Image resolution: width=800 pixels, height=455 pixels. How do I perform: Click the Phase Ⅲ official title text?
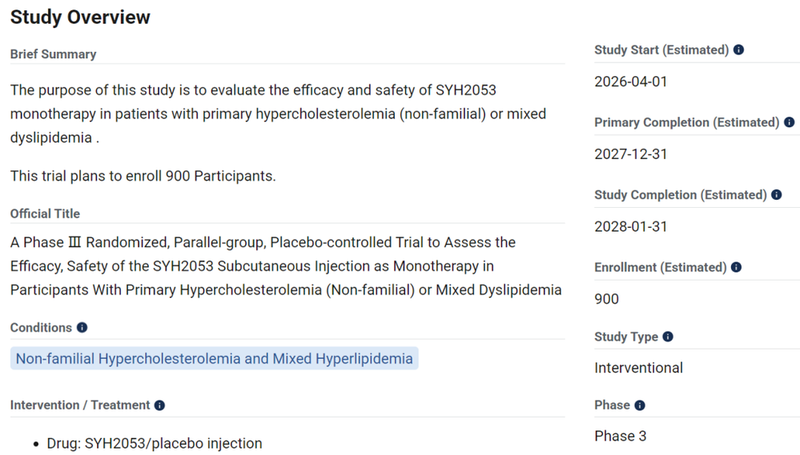point(285,266)
